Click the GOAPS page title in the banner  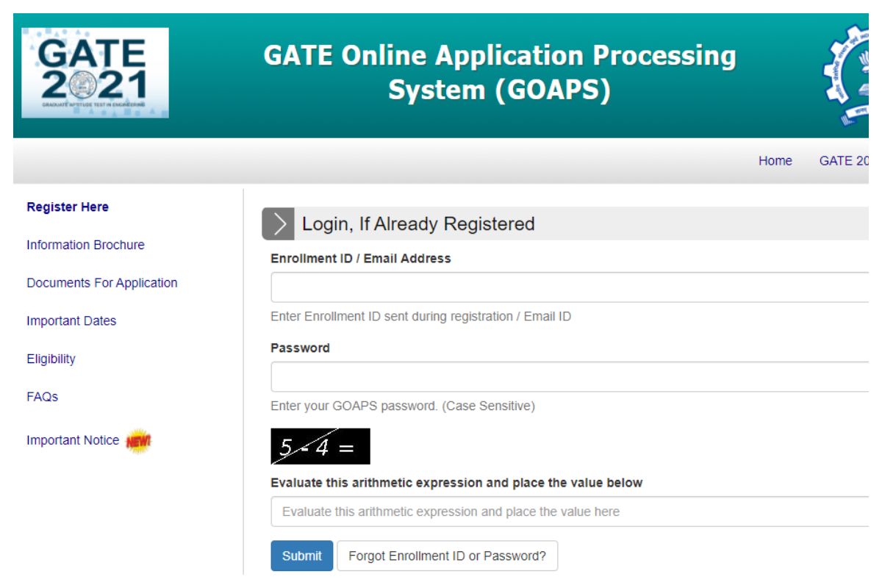[x=499, y=73]
